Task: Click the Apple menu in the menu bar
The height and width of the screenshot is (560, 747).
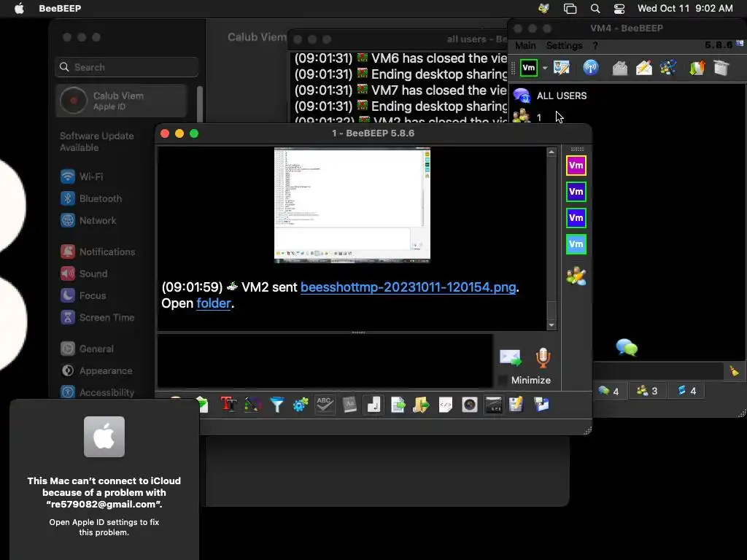Action: 19,9
